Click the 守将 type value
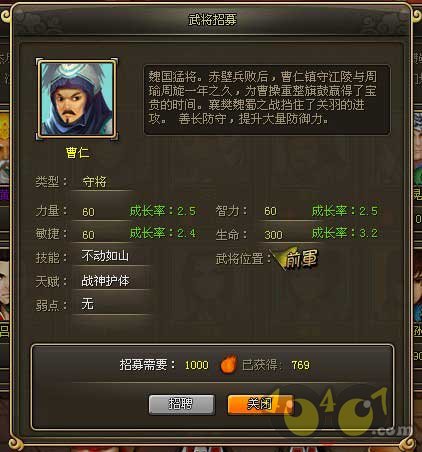Viewport: 422px width, 452px height. coord(94,182)
